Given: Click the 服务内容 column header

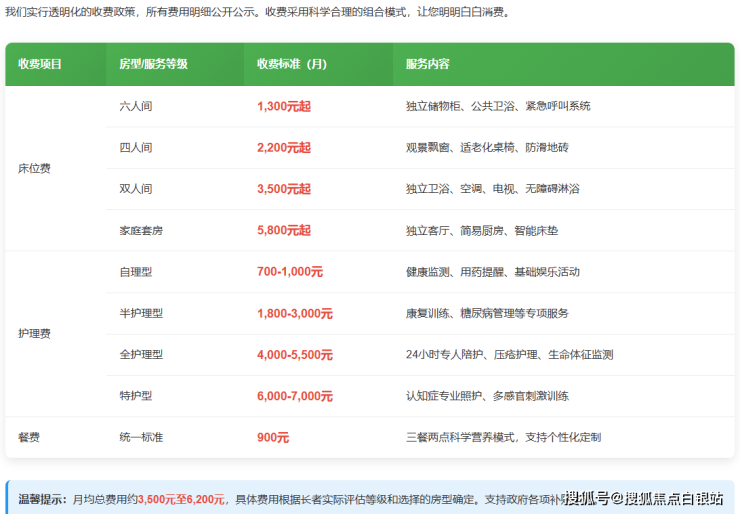Looking at the screenshot, I should pos(427,64).
